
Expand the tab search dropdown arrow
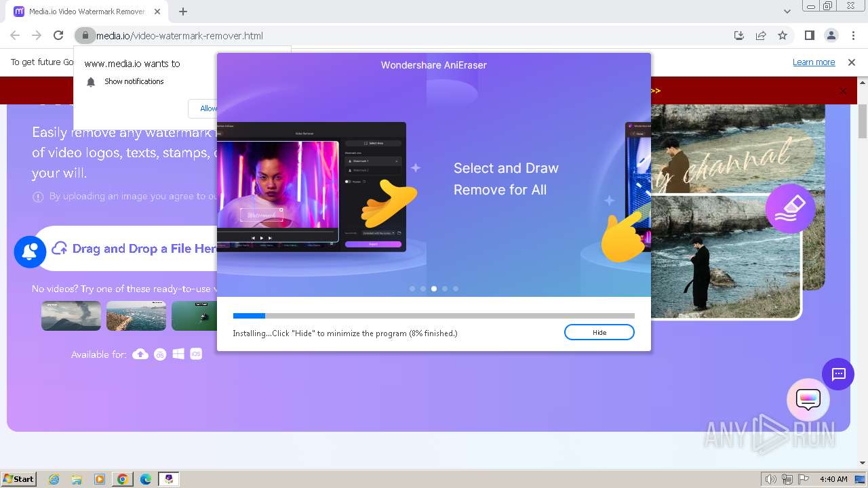click(x=787, y=12)
